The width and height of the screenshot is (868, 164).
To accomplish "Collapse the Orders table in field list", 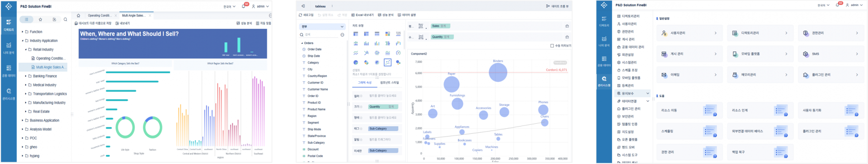I will [x=302, y=43].
